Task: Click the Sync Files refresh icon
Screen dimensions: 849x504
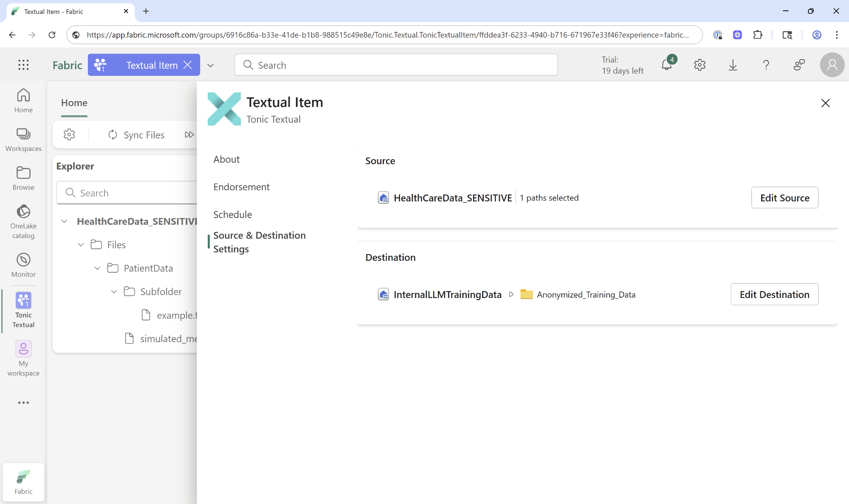Action: point(112,134)
